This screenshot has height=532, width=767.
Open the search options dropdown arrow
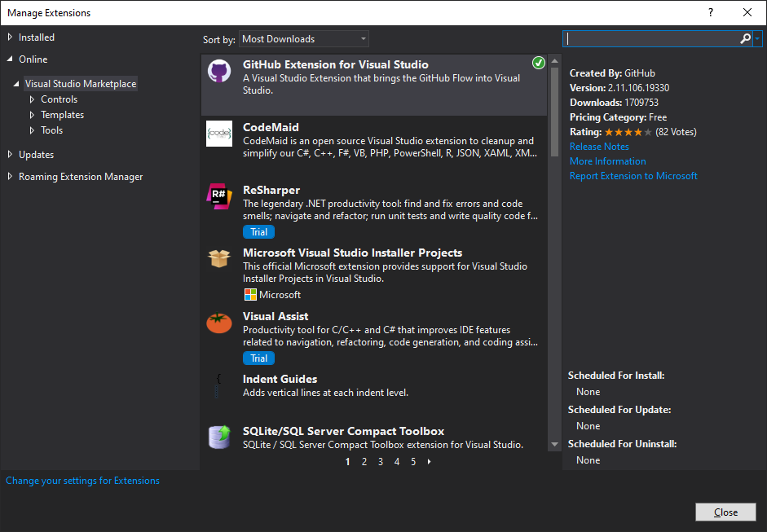(x=757, y=38)
